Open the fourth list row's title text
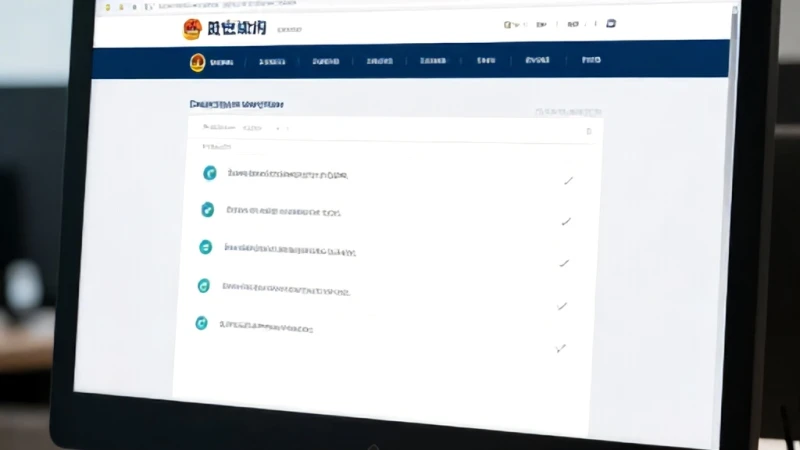 pyautogui.click(x=286, y=290)
